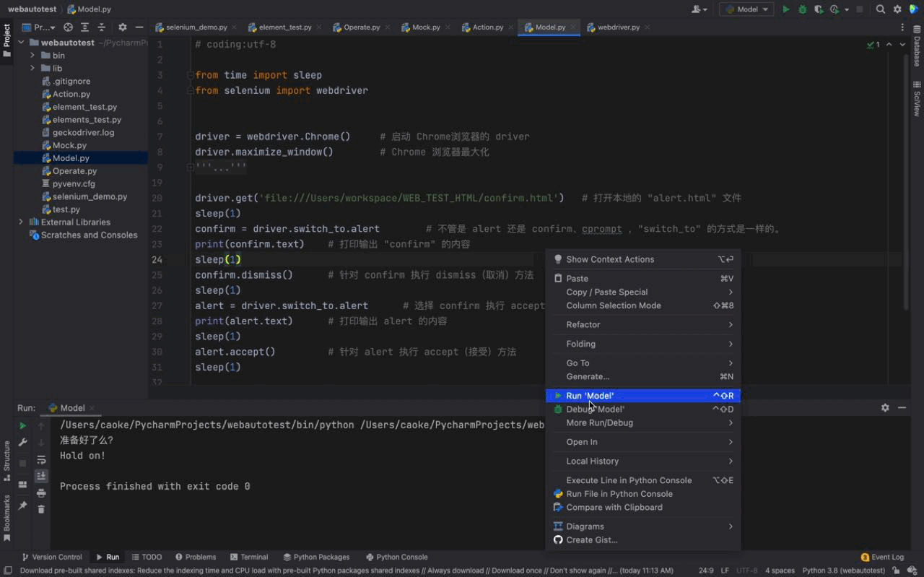
Task: Click Python 3.8 interpreter in status bar
Action: click(844, 571)
